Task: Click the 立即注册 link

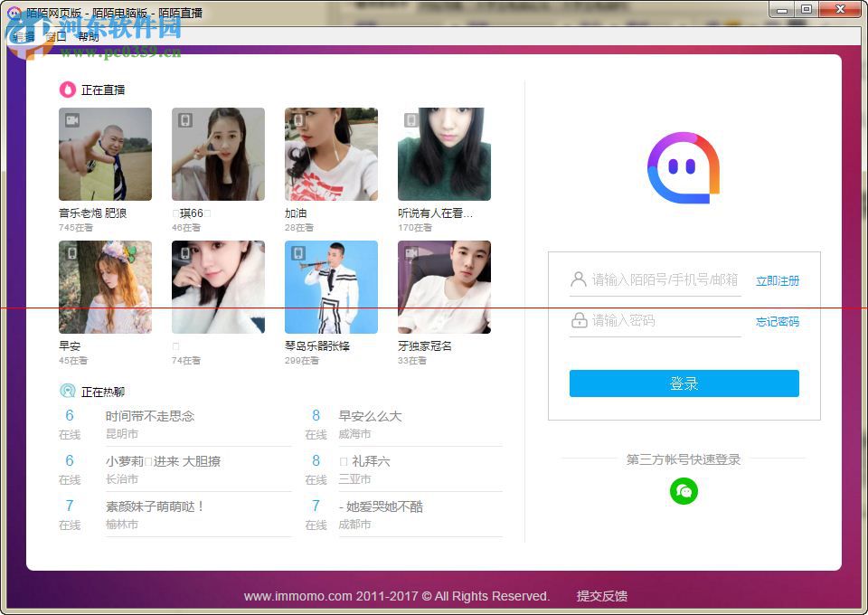Action: [778, 280]
